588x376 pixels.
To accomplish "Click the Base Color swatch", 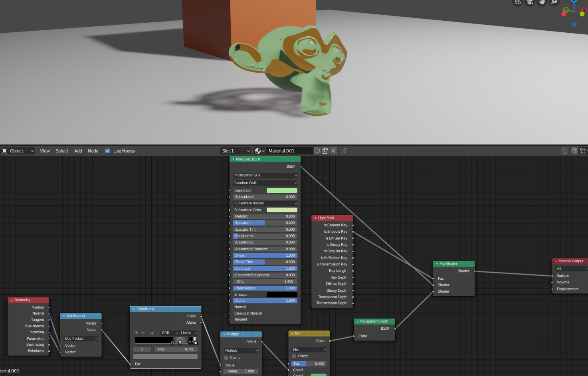I will 282,190.
